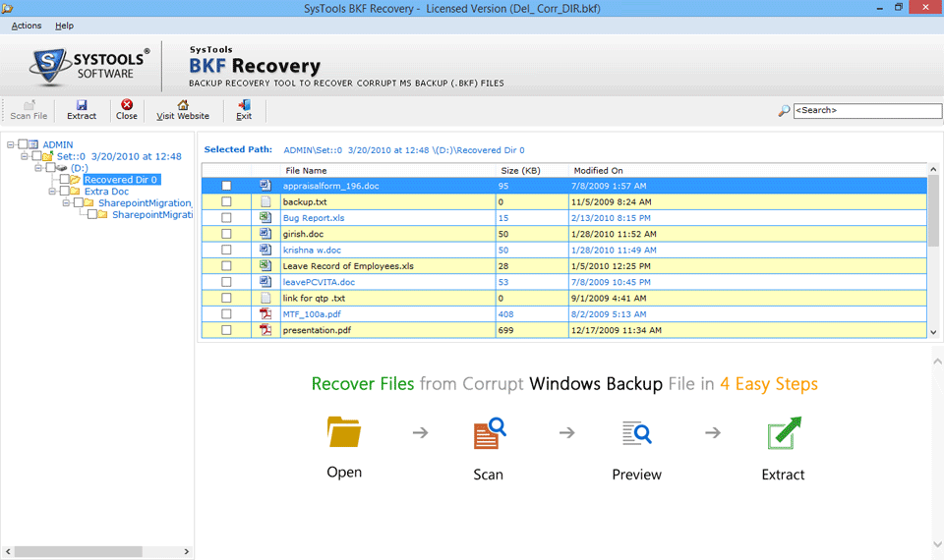This screenshot has width=944, height=560.
Task: Click the Preview step icon
Action: click(x=637, y=433)
